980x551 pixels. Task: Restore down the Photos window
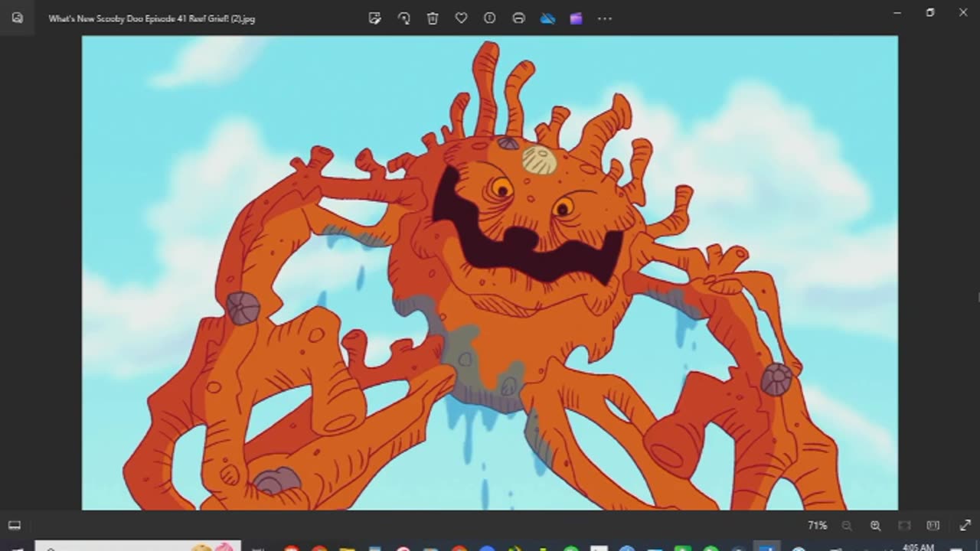930,12
